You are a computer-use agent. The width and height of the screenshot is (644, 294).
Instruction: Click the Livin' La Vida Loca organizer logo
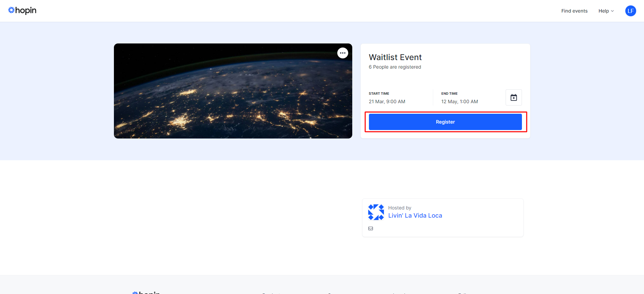(376, 212)
